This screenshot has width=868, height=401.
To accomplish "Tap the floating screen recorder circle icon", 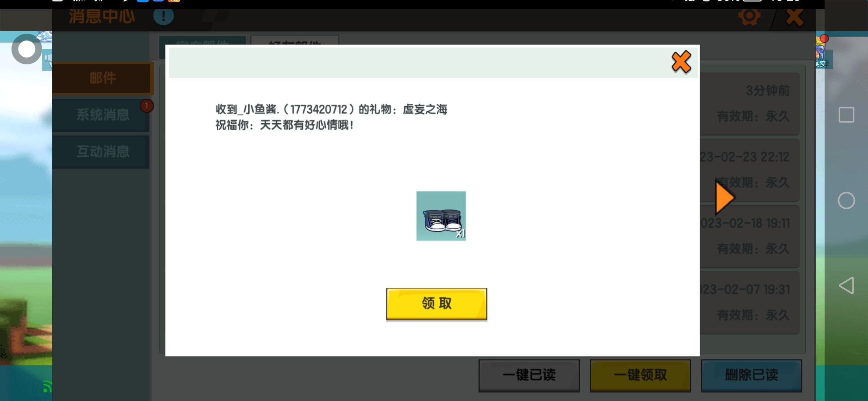I will (x=26, y=49).
